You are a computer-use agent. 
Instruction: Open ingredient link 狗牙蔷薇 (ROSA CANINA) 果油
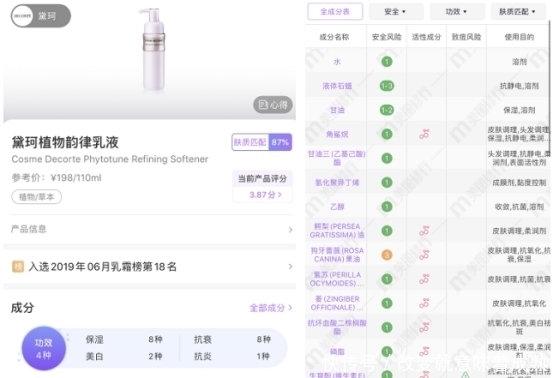coord(337,255)
